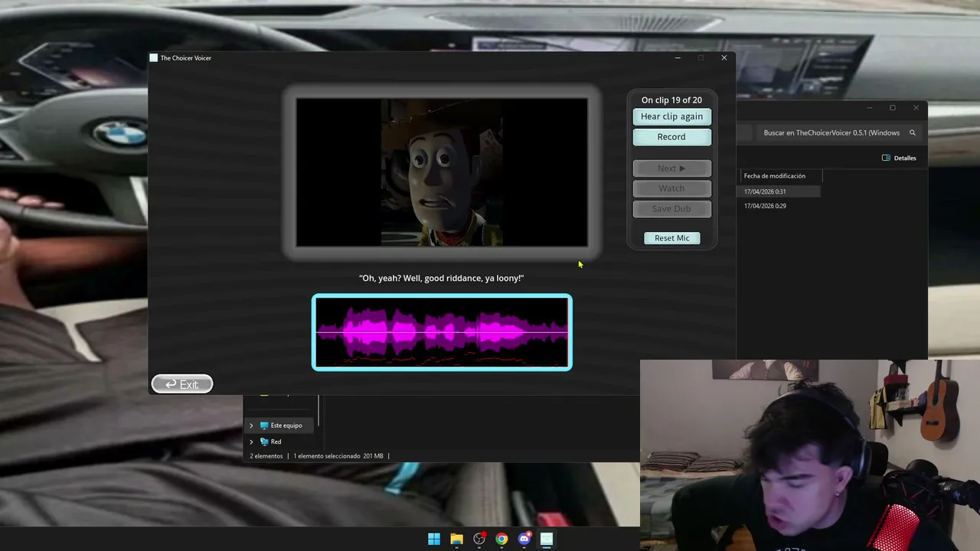Screen dimensions: 980x551
Task: Click The Choicer Voicer title bar app icon
Action: 154,58
